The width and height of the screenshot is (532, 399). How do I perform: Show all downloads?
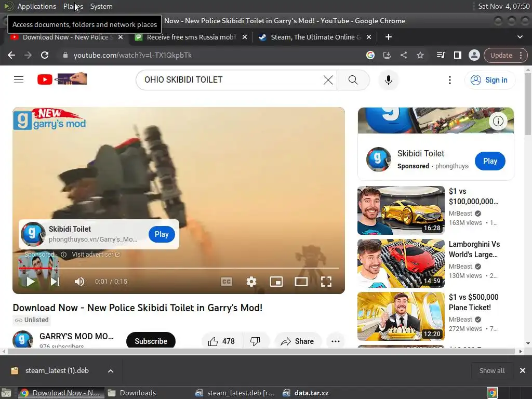(491, 371)
